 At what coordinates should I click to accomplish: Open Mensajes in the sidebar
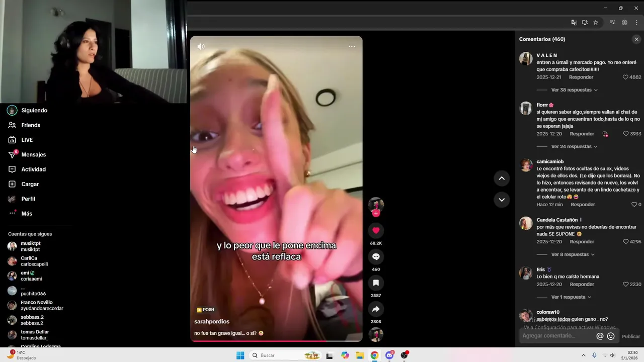pyautogui.click(x=33, y=155)
